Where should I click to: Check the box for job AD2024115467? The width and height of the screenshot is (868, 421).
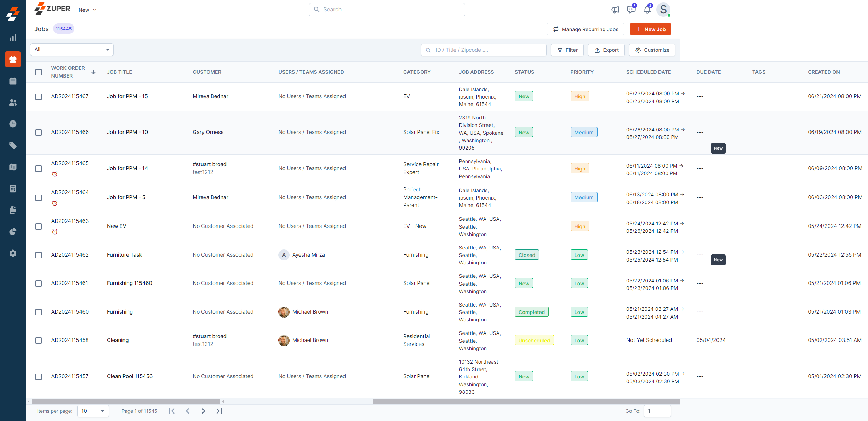(39, 97)
